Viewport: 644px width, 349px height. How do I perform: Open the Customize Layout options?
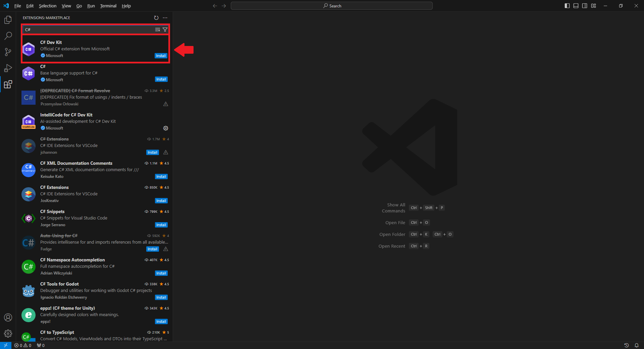(594, 6)
